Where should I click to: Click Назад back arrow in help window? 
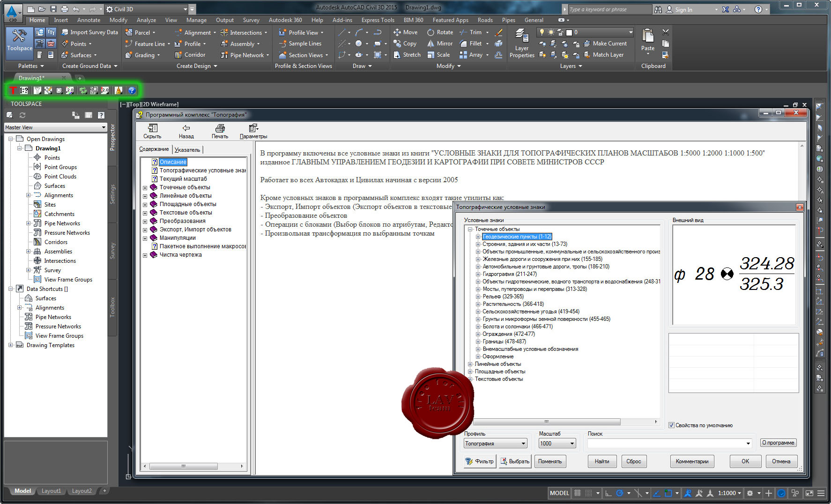coord(186,131)
